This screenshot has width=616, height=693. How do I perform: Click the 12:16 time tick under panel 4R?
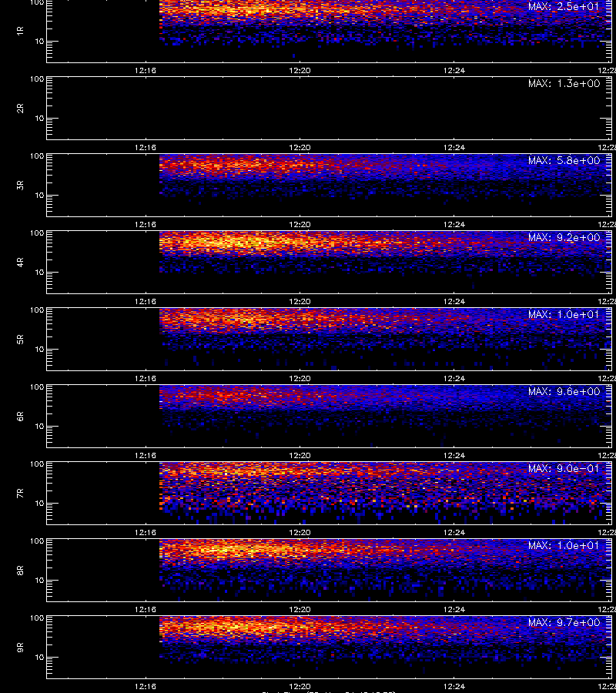click(146, 301)
